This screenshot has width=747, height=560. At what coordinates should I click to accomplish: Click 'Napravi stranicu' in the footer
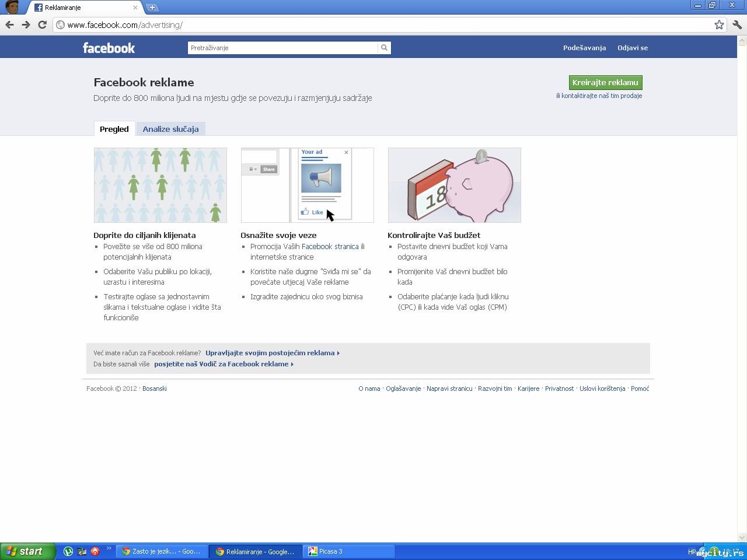pyautogui.click(x=449, y=388)
